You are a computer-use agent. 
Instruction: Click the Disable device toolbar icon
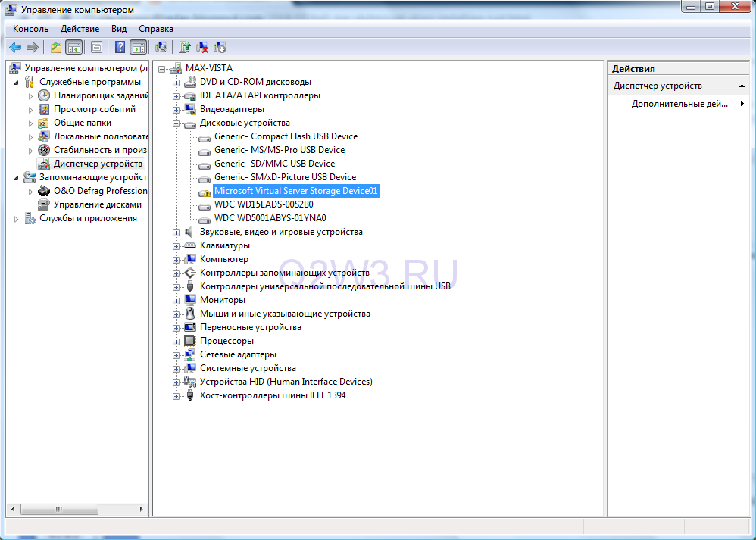tap(220, 47)
